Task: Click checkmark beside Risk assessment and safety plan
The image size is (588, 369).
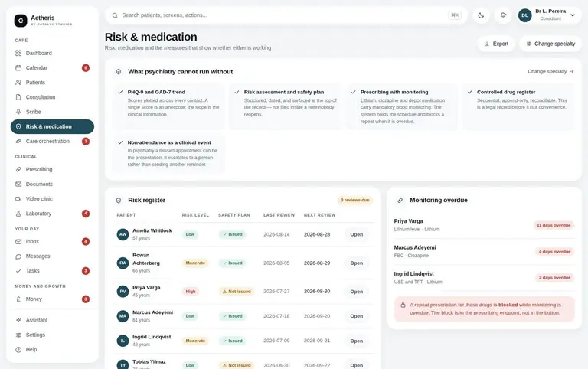Action: click(237, 92)
